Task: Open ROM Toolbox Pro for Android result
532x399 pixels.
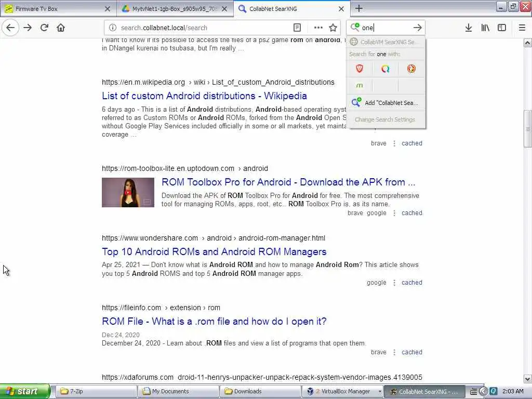Action: coord(288,182)
